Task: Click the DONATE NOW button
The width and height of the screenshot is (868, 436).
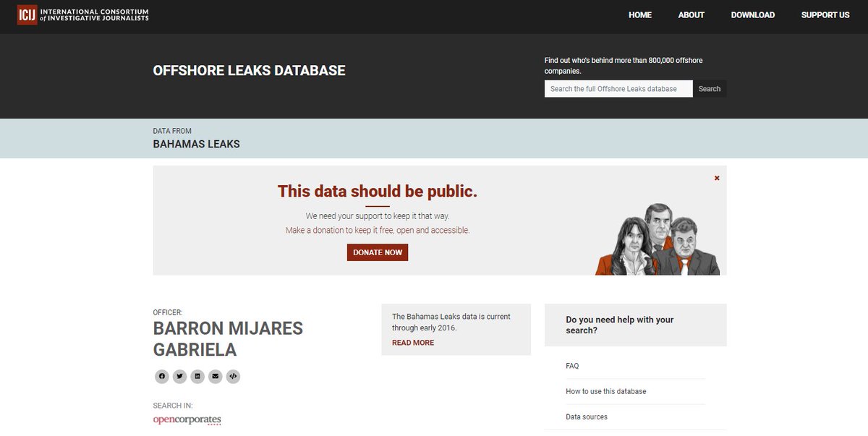Action: tap(378, 252)
